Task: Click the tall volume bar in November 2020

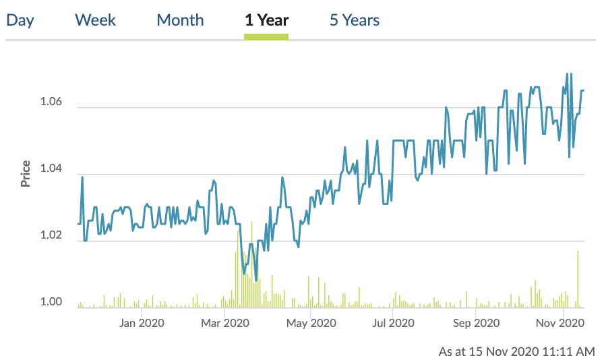Action: [578, 280]
